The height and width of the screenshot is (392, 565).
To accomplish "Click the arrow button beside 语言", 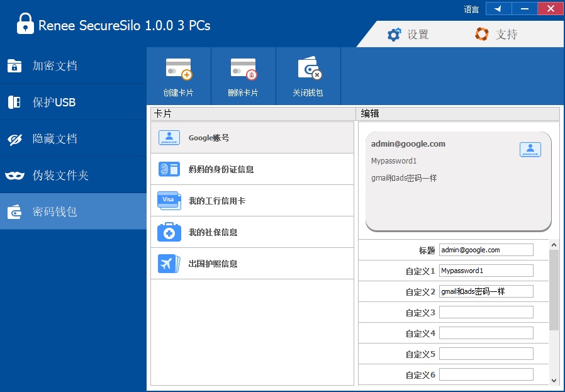I will click(x=499, y=9).
